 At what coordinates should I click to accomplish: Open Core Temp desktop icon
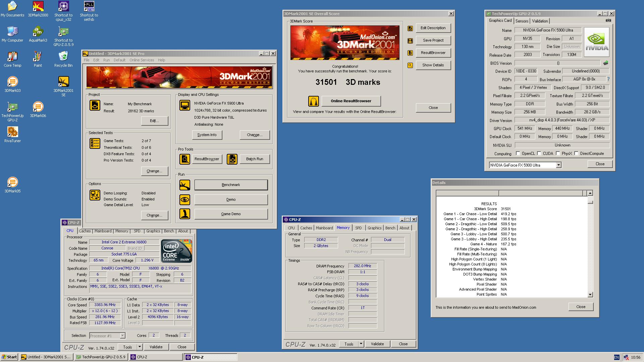coord(12,59)
